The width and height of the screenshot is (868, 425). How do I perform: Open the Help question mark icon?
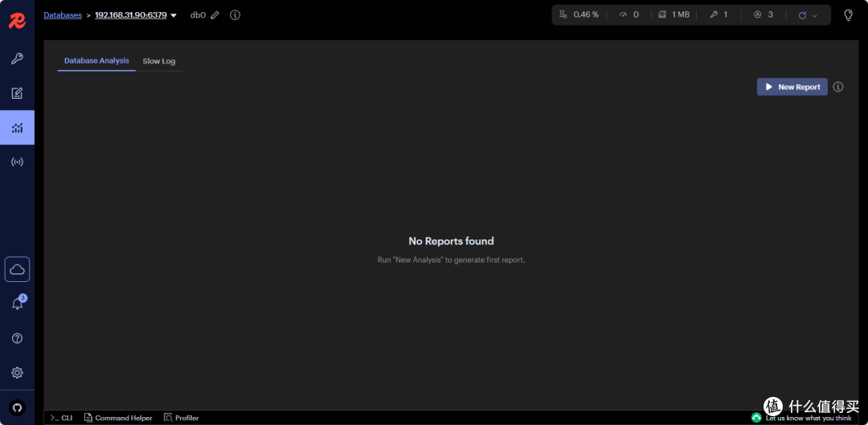(x=17, y=338)
